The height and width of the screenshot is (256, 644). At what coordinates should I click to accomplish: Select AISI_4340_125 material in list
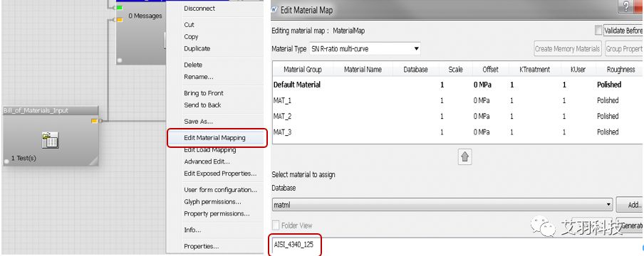click(x=294, y=245)
